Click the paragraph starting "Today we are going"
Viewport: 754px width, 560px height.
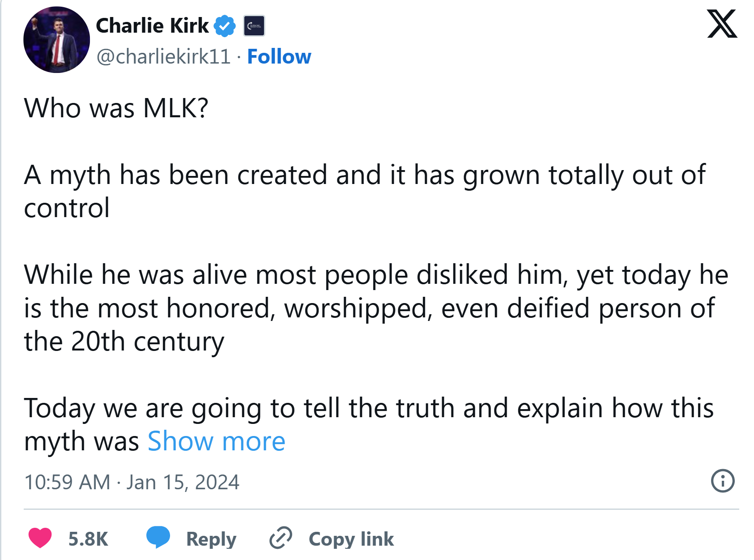(369, 425)
